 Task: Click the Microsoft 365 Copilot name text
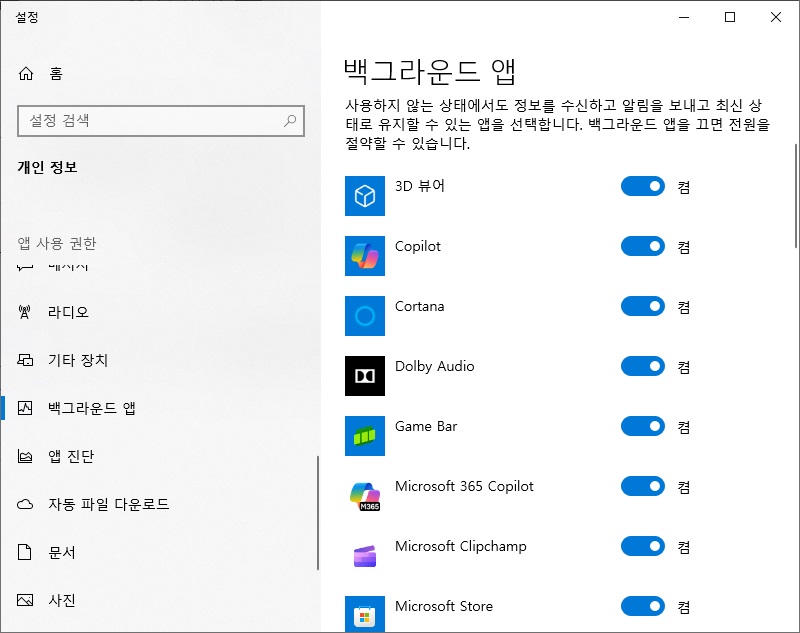(464, 486)
